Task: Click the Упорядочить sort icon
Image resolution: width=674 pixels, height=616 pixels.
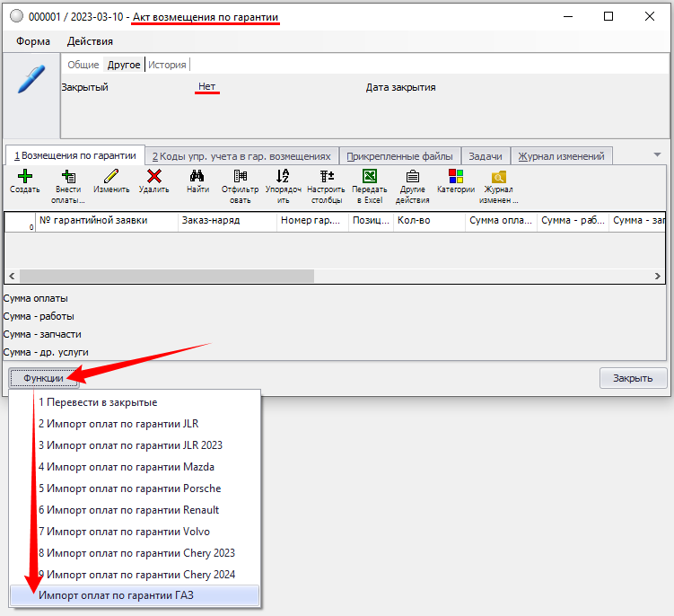Action: [x=283, y=177]
